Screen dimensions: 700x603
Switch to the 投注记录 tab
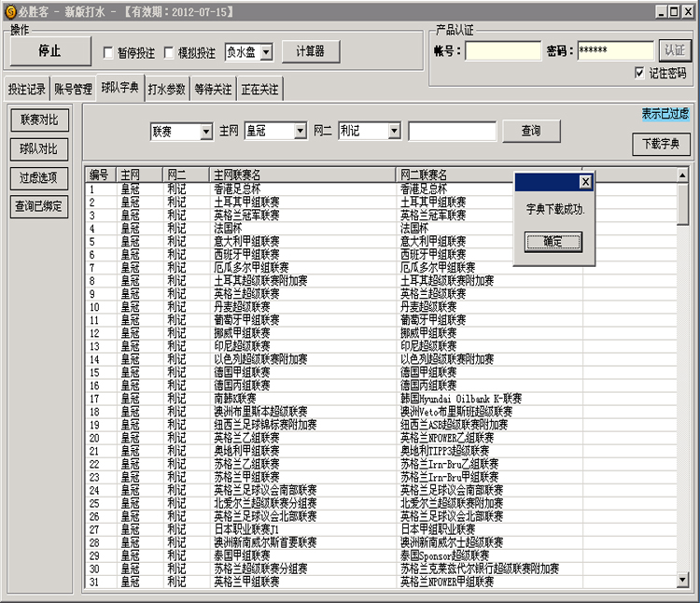(26, 90)
